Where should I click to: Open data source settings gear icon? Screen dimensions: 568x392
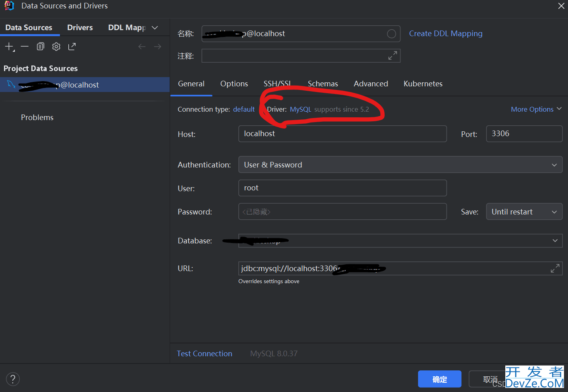tap(56, 47)
